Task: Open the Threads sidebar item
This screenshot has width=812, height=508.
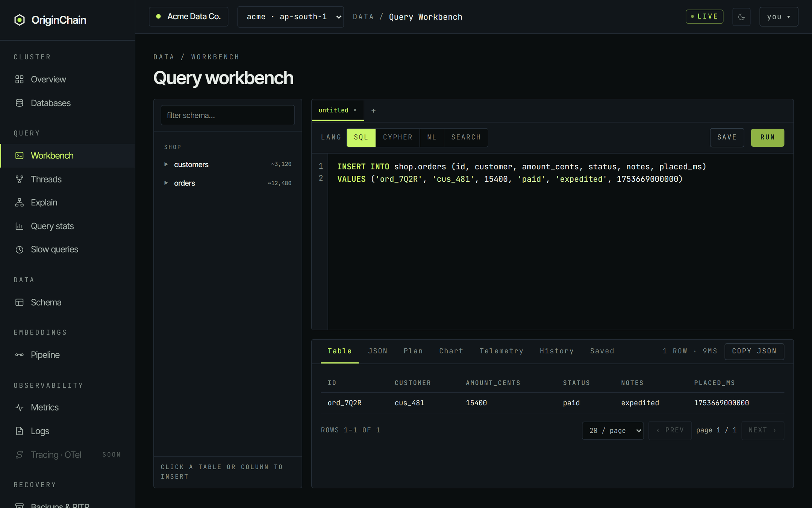Action: point(68,179)
